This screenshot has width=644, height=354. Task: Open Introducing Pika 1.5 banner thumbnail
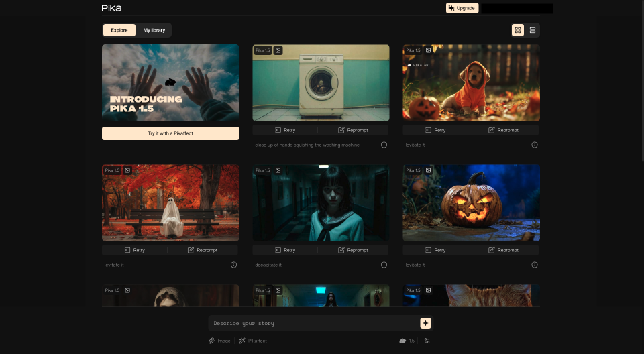(170, 82)
